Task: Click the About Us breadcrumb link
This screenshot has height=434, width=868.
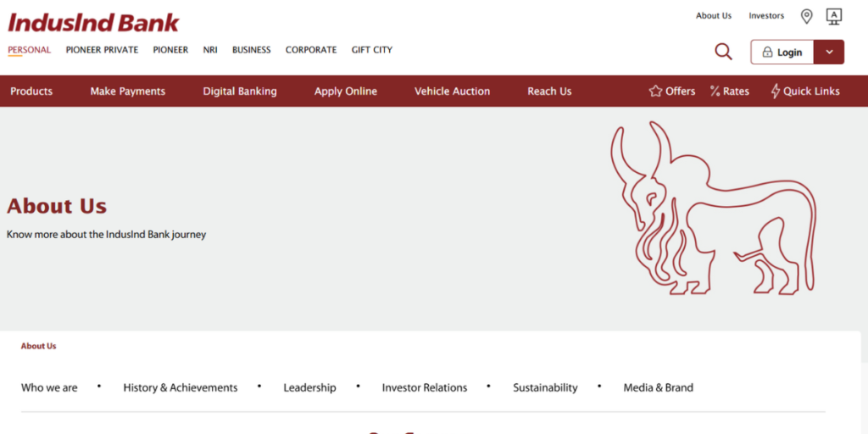Action: [x=39, y=346]
